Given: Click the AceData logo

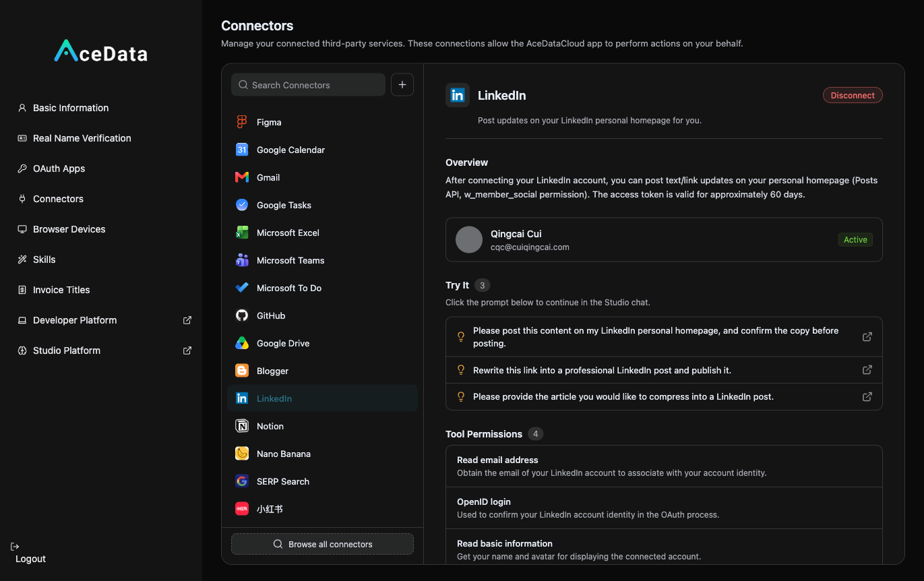Looking at the screenshot, I should (101, 52).
